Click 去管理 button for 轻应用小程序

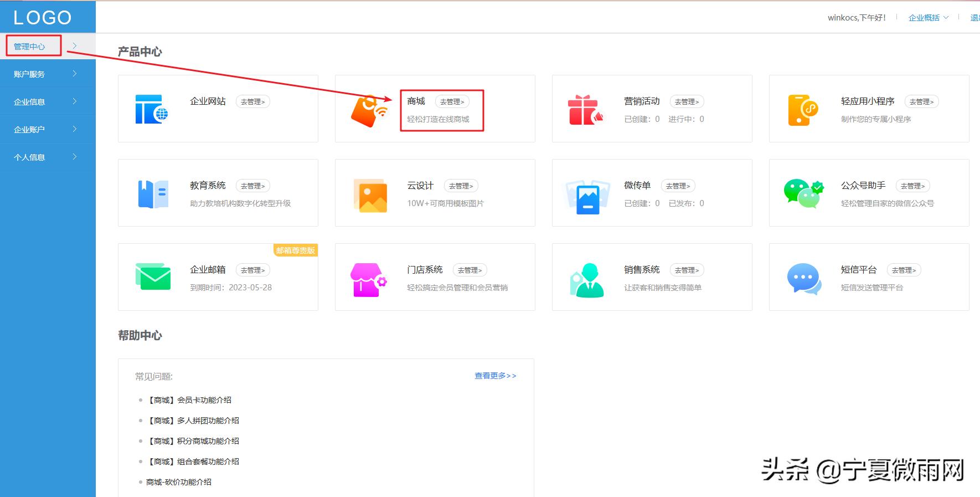(922, 102)
